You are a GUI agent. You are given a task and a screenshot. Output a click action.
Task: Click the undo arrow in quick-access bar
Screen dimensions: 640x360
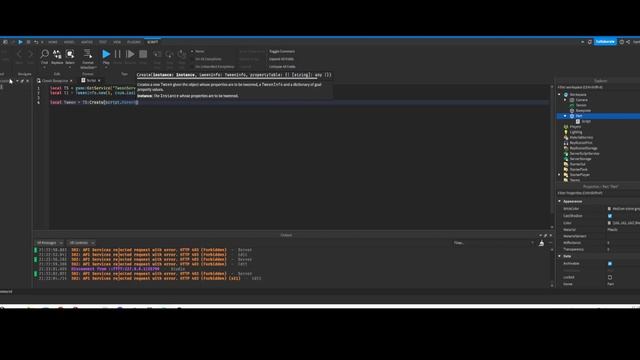pos(36,42)
